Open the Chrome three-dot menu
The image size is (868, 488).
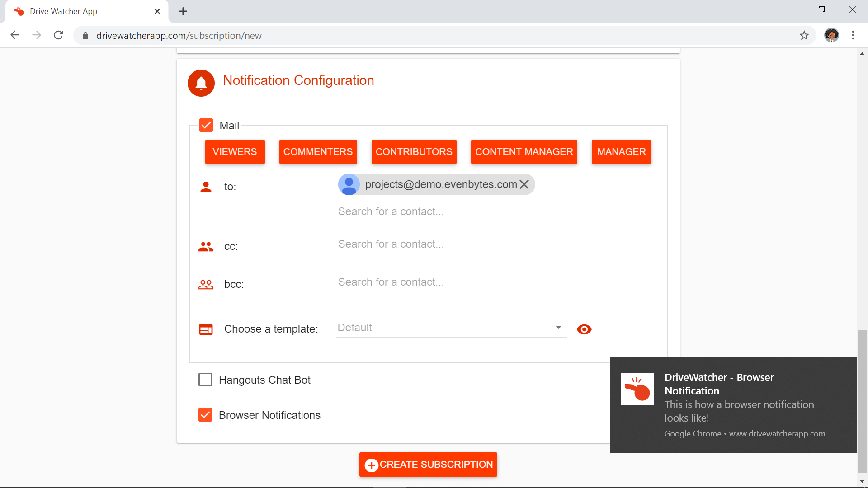853,35
